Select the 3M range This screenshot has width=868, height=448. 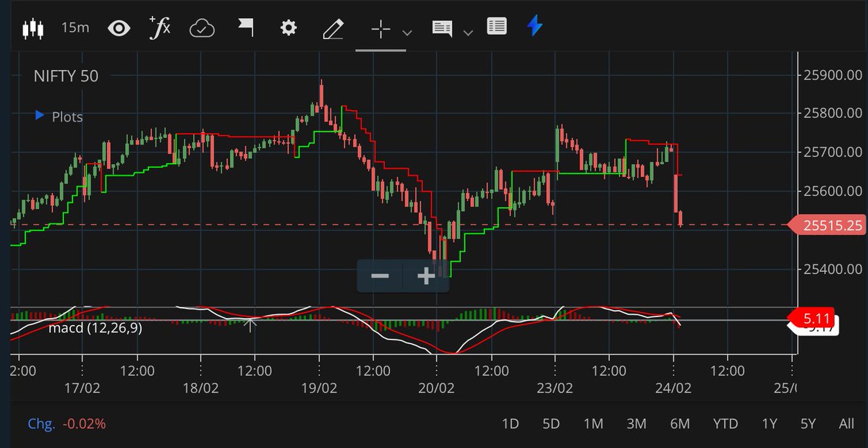[637, 424]
